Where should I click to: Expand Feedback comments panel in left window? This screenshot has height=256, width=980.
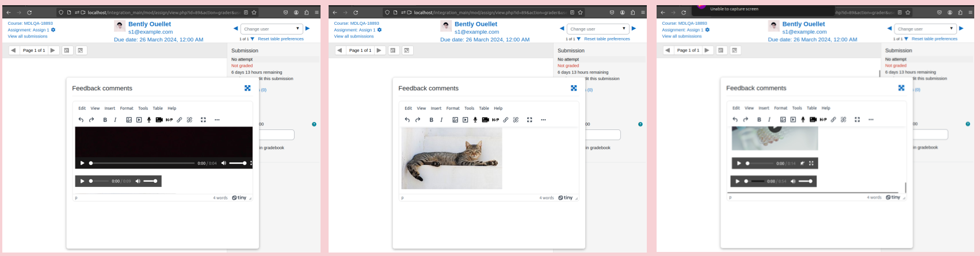247,88
